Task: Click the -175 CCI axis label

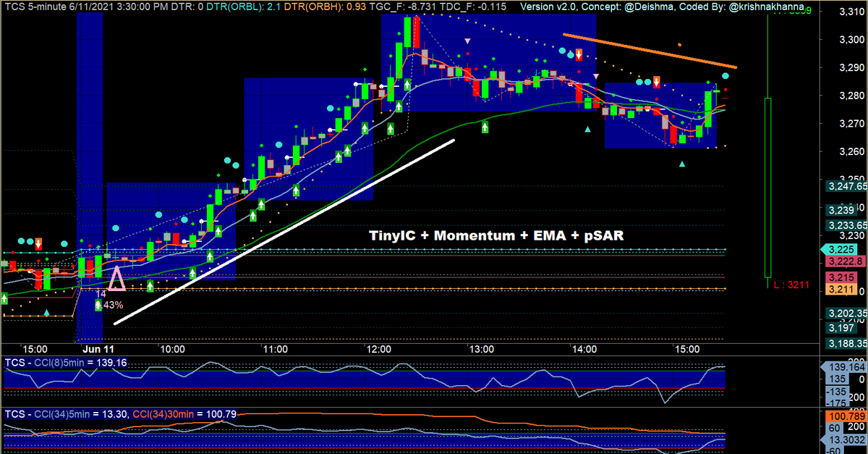Action: pyautogui.click(x=839, y=403)
